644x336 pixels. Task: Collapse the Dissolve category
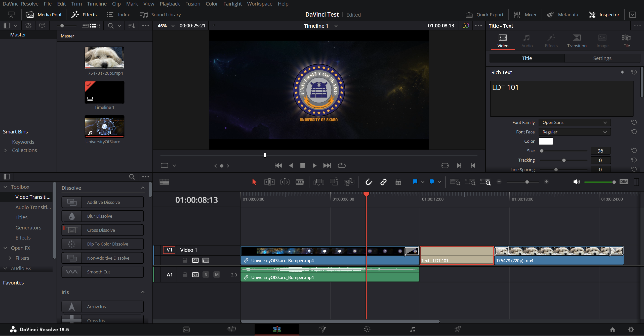pyautogui.click(x=143, y=188)
